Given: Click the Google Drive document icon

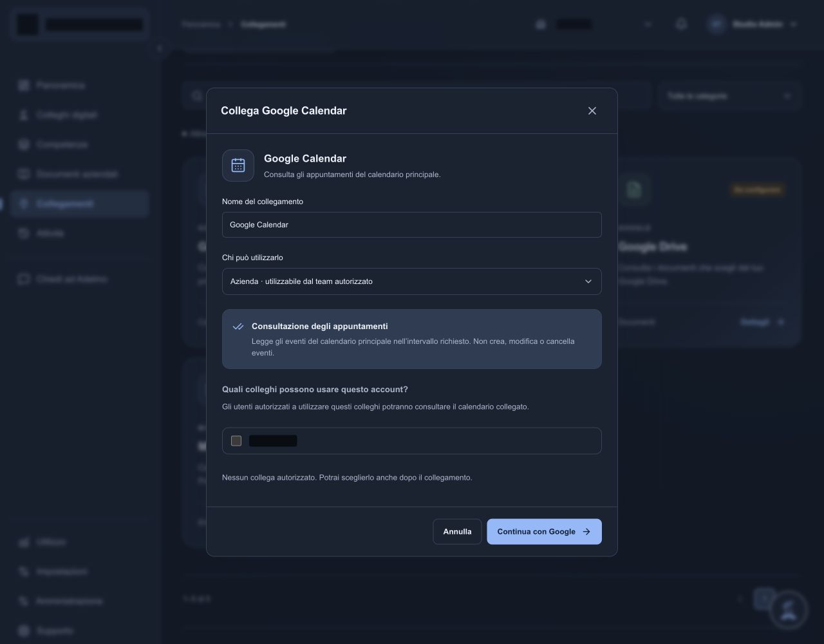Looking at the screenshot, I should coord(634,189).
